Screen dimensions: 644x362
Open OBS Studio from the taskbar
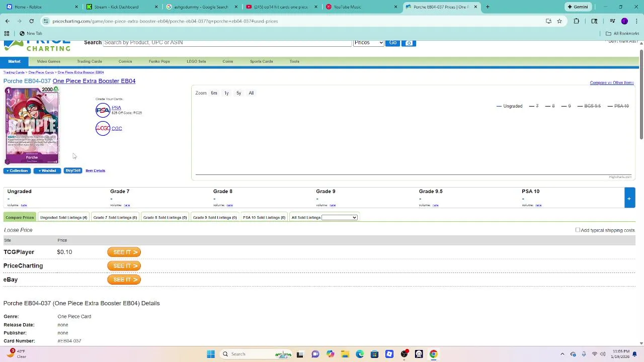pos(404,354)
